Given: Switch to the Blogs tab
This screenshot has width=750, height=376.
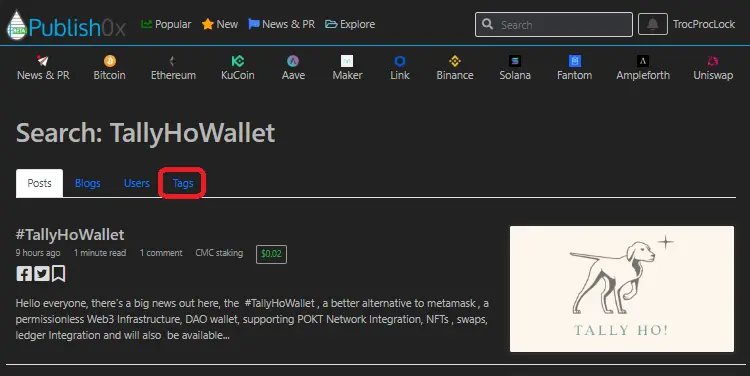Looking at the screenshot, I should (88, 183).
